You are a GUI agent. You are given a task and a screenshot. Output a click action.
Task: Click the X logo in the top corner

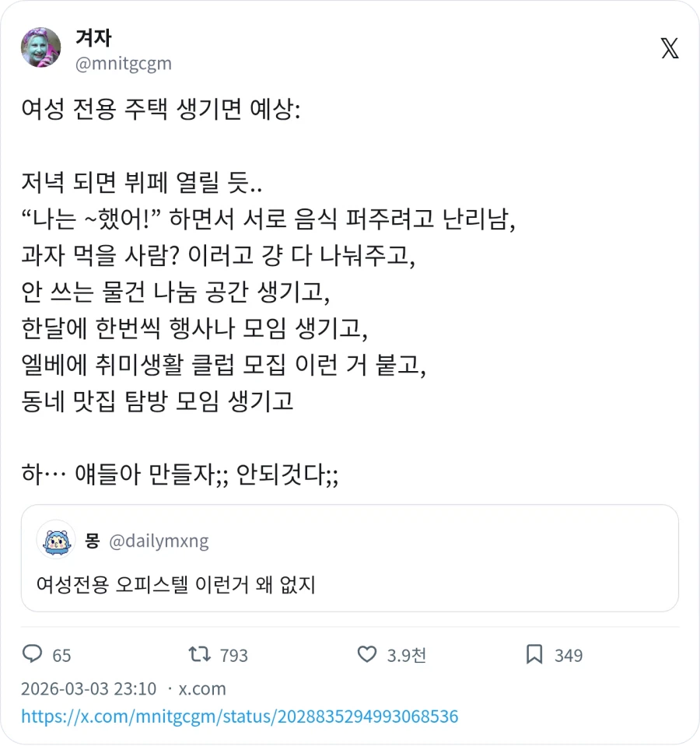669,49
